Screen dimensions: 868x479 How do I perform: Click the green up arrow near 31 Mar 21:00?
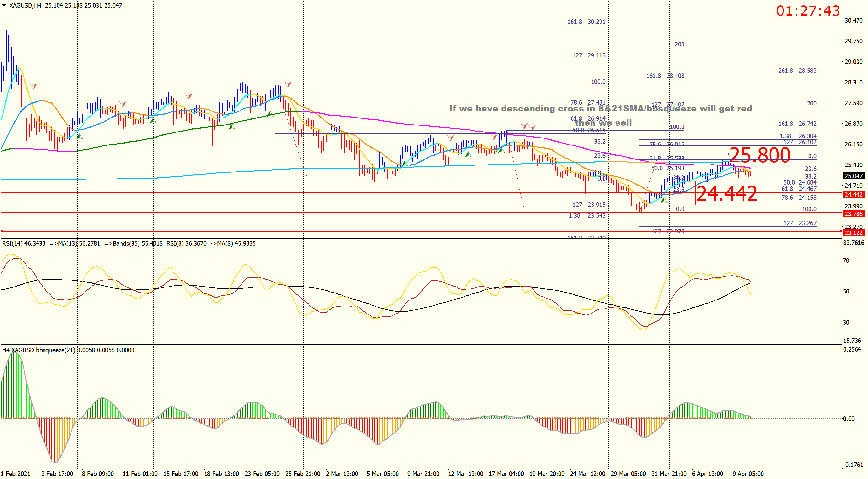tap(664, 200)
